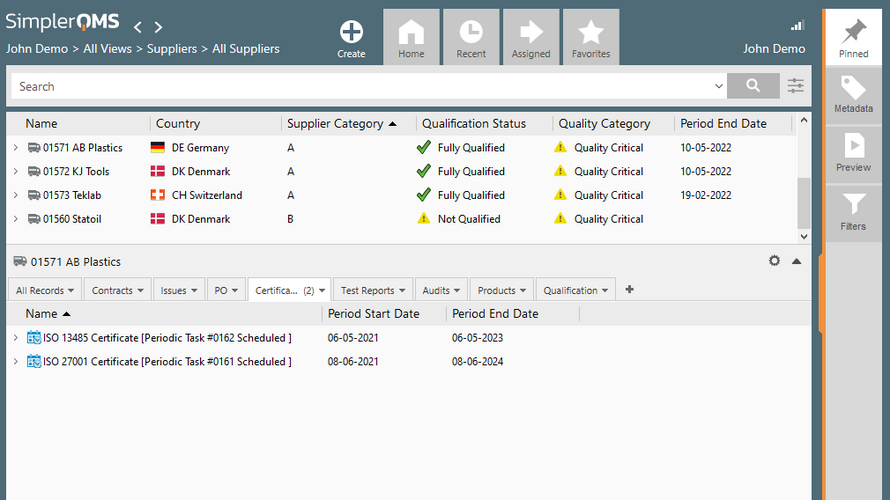890x500 pixels.
Task: Sort by Supplier Category column header
Action: [x=335, y=124]
